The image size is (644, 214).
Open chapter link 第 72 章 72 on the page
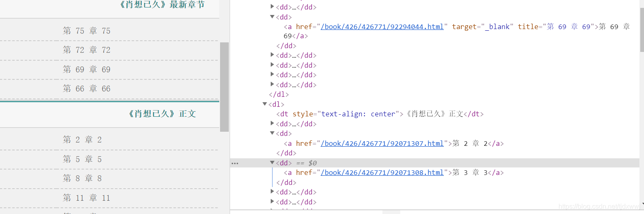point(87,50)
